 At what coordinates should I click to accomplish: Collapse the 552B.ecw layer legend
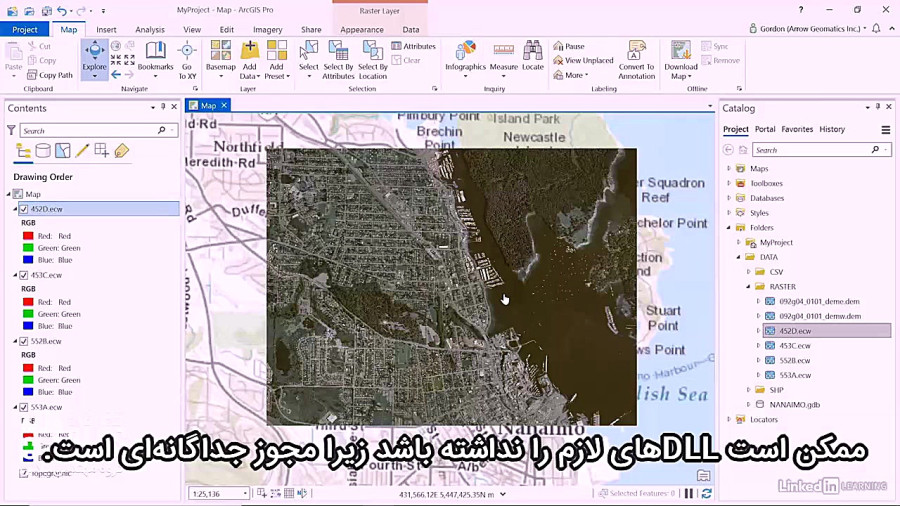point(15,341)
